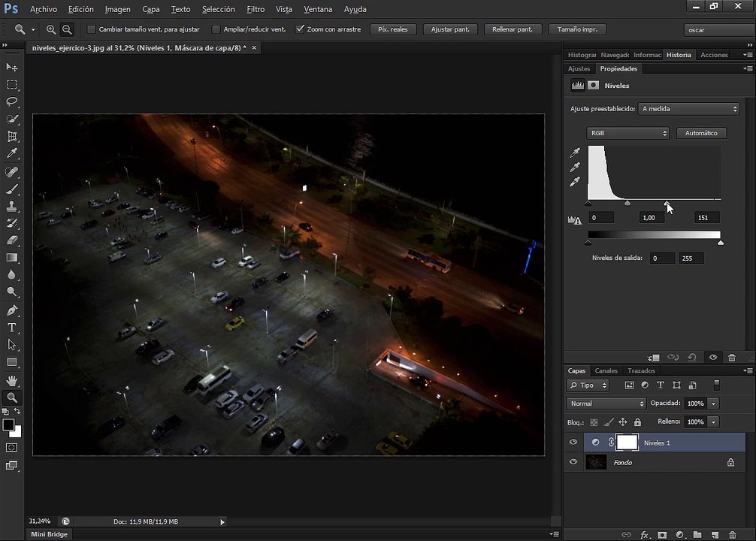The height and width of the screenshot is (541, 756).
Task: Select the Hand tool
Action: (x=11, y=380)
